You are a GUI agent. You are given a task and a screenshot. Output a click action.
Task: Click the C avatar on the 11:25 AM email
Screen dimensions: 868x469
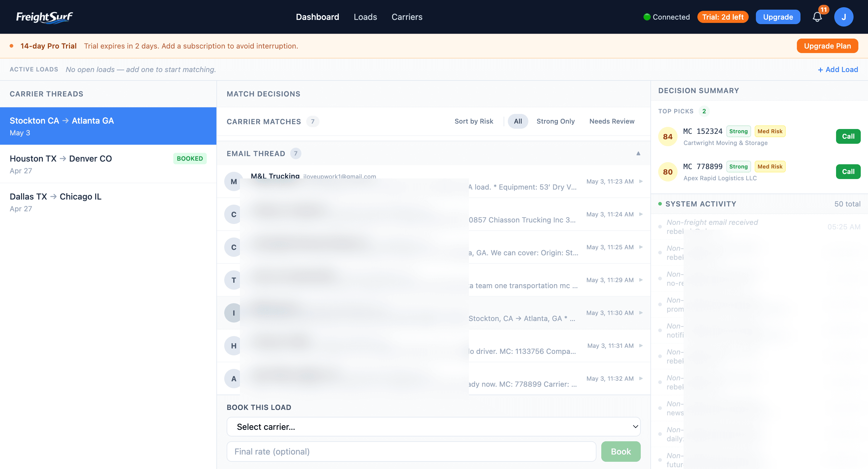pos(234,247)
